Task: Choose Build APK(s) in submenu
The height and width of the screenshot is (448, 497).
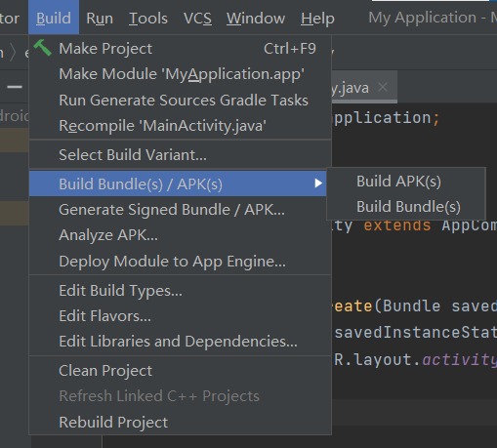Action: [x=406, y=182]
